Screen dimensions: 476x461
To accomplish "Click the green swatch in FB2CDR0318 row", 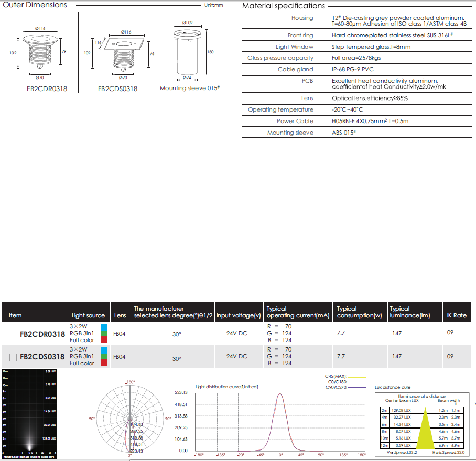I will [x=104, y=333].
